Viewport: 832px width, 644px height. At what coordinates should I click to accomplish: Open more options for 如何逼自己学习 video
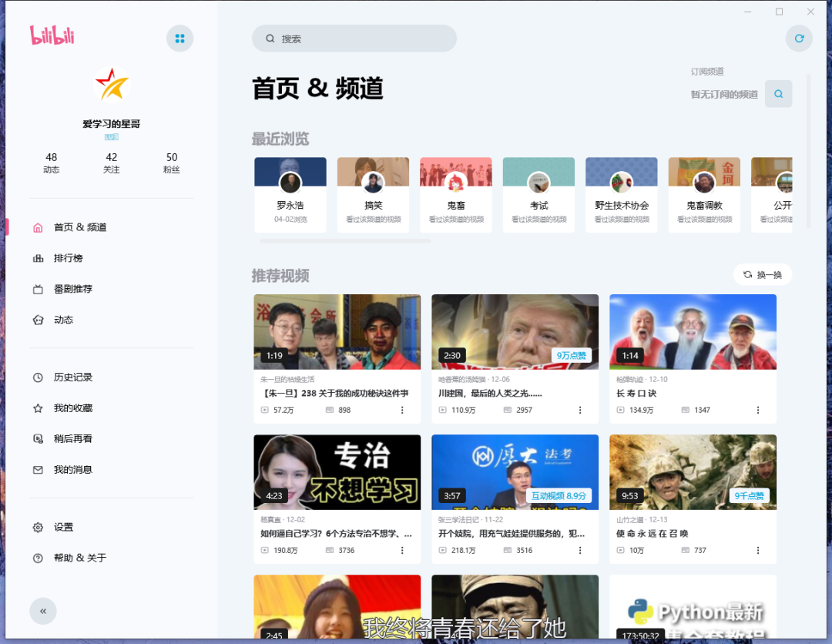pyautogui.click(x=402, y=550)
